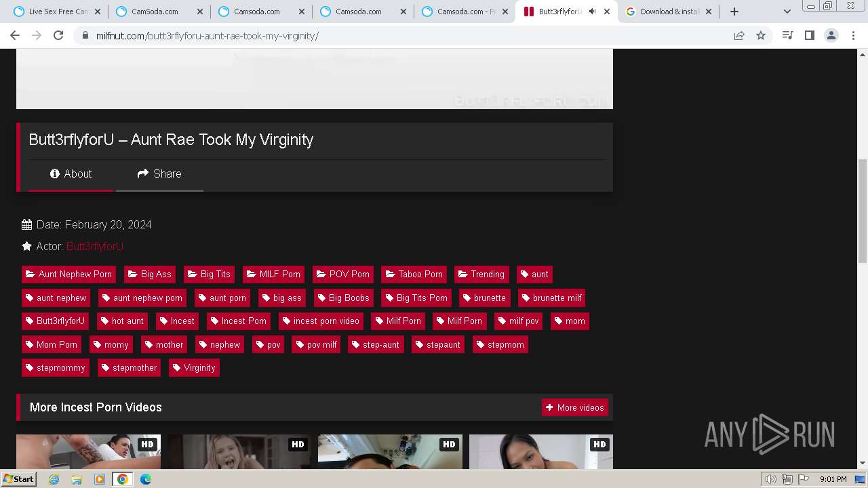Click the Chrome taskbar icon
The image size is (868, 488).
(x=123, y=479)
